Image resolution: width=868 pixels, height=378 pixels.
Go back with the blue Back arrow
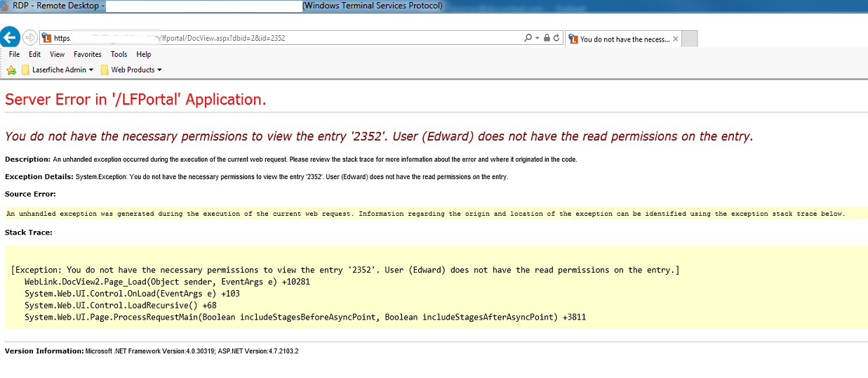click(x=9, y=38)
